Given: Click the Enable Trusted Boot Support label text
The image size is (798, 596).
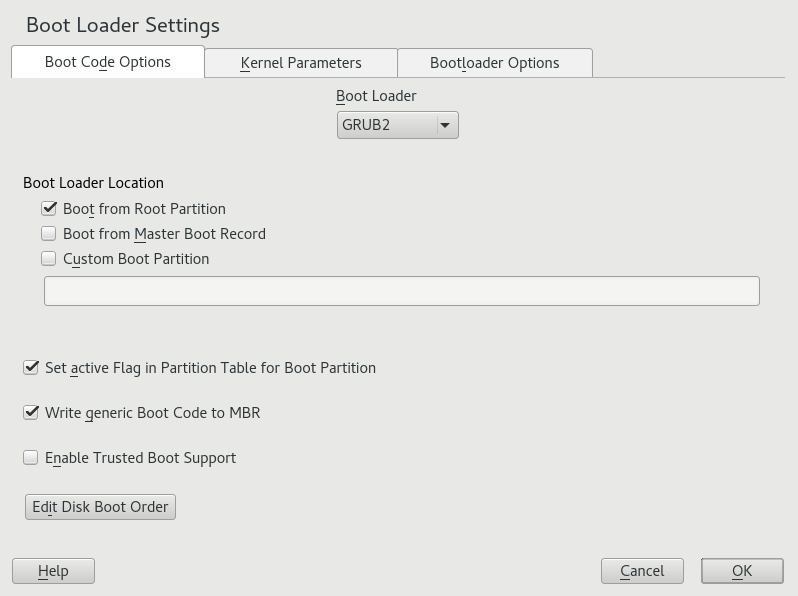Looking at the screenshot, I should point(141,458).
